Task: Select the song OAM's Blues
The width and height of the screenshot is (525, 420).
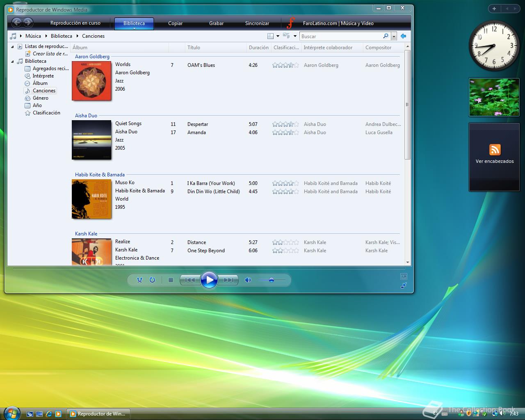Action: (201, 65)
